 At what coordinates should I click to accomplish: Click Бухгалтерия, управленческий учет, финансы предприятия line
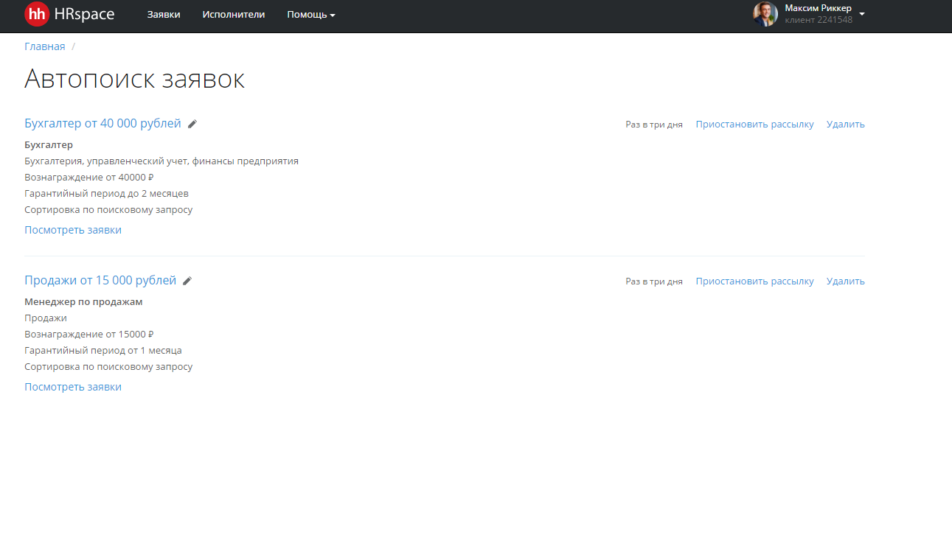pos(161,161)
